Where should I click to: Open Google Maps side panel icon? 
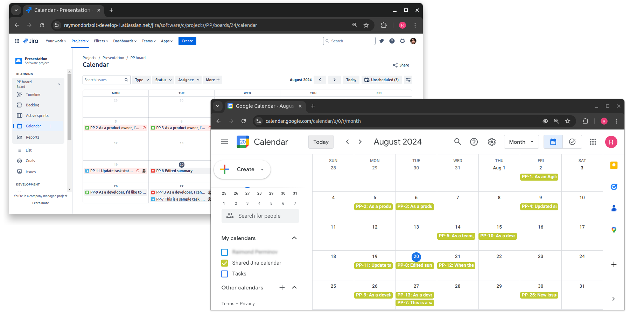click(x=614, y=230)
